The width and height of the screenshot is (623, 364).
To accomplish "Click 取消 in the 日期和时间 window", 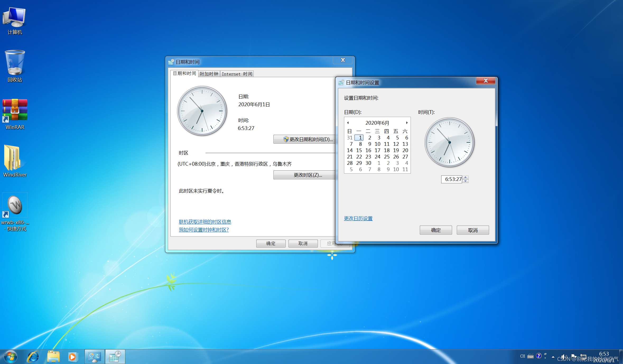I will tap(303, 243).
